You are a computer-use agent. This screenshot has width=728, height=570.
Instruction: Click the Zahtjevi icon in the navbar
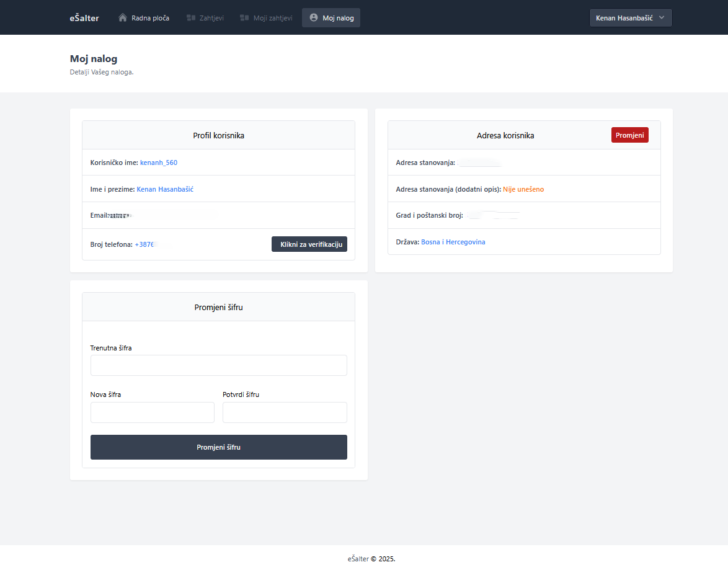[x=191, y=18]
